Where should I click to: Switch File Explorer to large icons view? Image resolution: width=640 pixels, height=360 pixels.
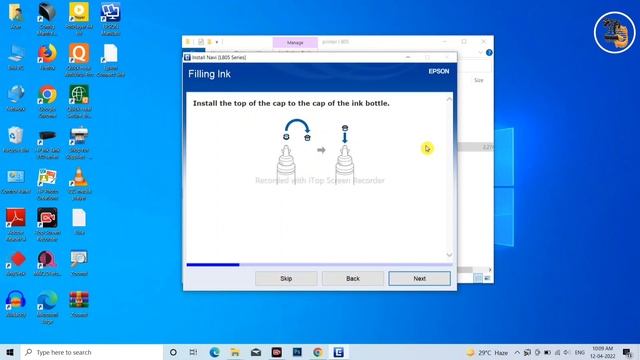pyautogui.click(x=487, y=278)
